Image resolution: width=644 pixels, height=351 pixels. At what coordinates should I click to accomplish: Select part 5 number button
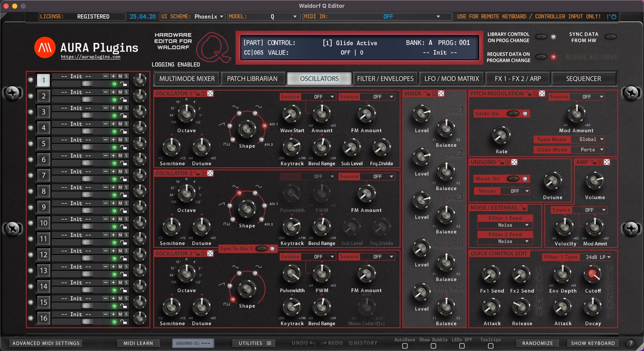43,143
